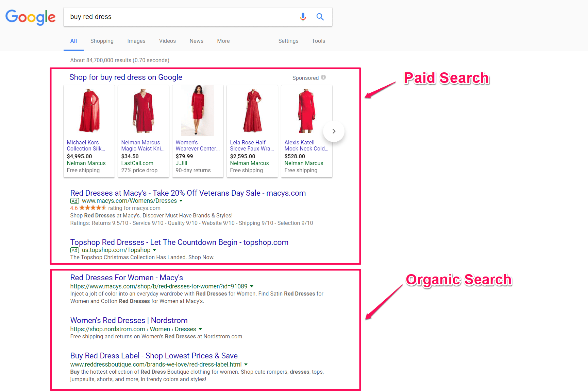Open the Topshop Red Dresses ad headline
588x391 pixels.
[x=179, y=243]
